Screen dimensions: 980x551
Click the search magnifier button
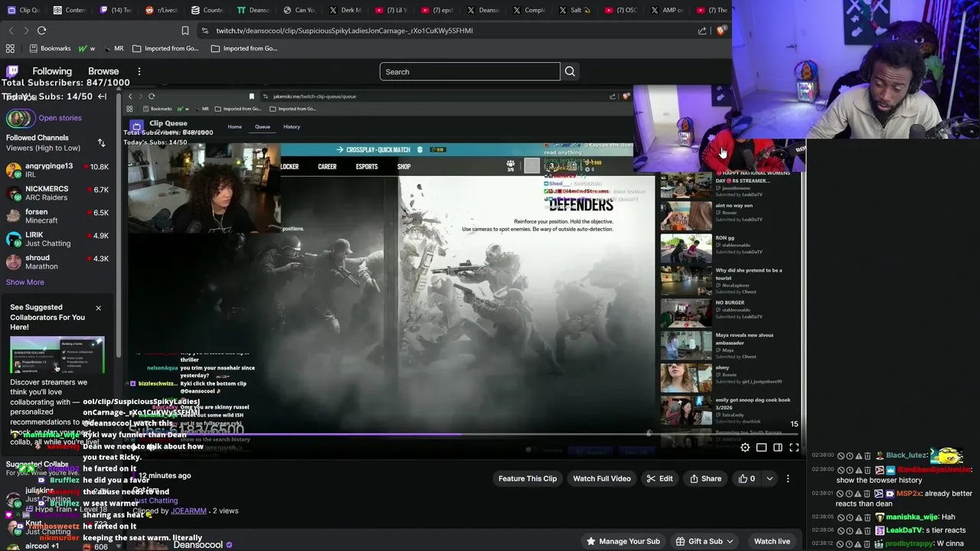(570, 72)
